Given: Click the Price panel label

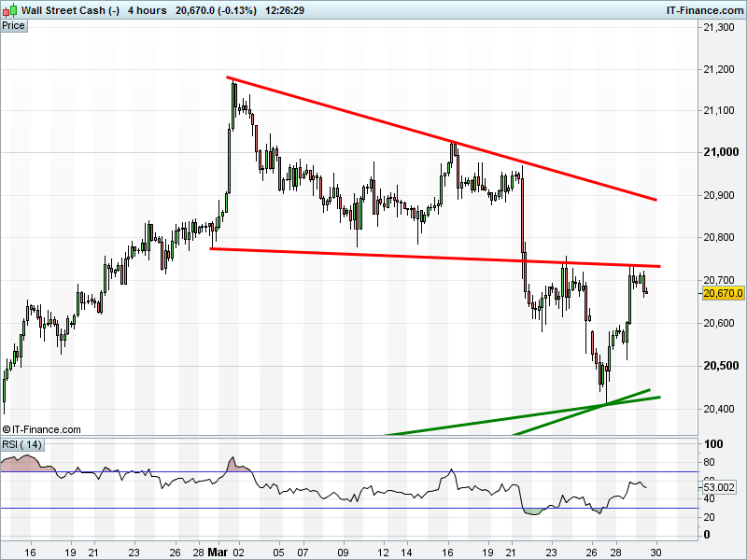Looking at the screenshot, I should coord(13,26).
